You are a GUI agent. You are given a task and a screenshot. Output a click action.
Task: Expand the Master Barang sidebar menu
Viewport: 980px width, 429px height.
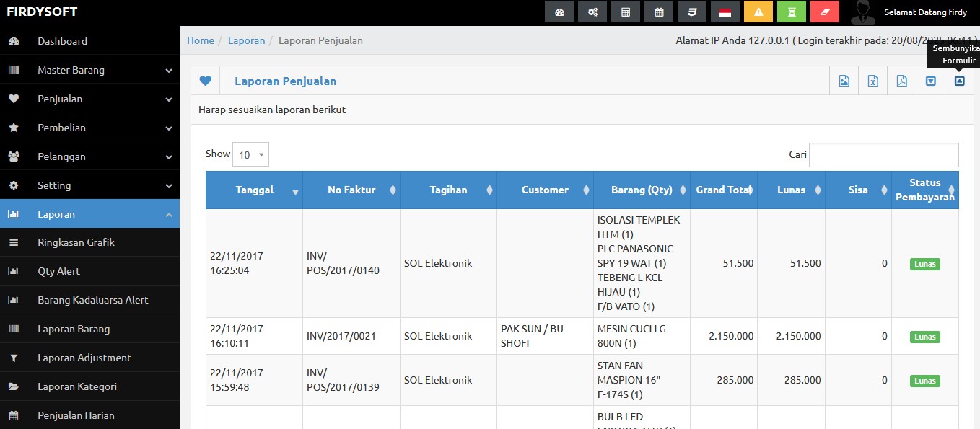pyautogui.click(x=89, y=70)
